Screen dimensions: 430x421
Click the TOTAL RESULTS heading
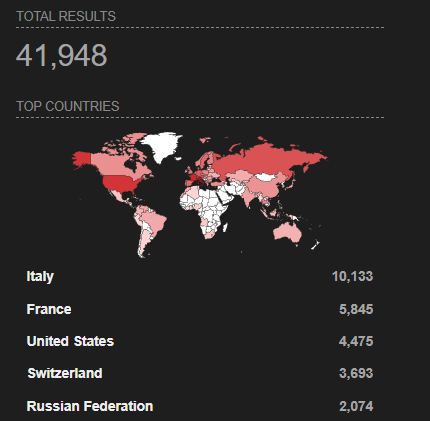click(66, 16)
